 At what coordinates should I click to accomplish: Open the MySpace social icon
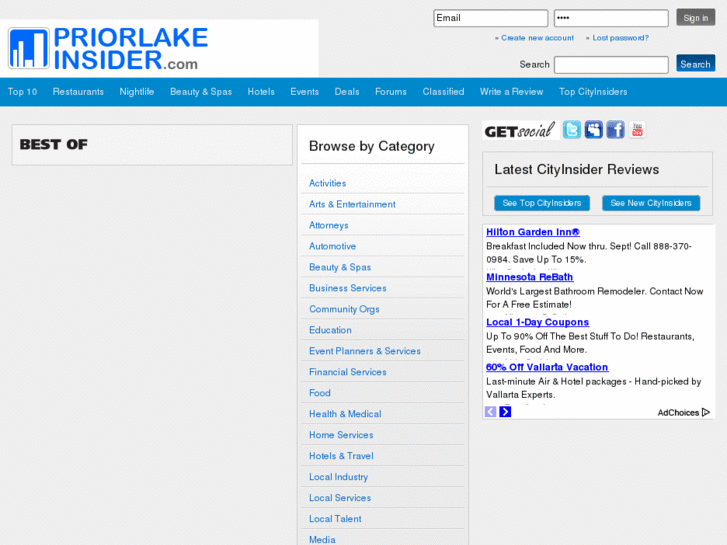tap(593, 130)
